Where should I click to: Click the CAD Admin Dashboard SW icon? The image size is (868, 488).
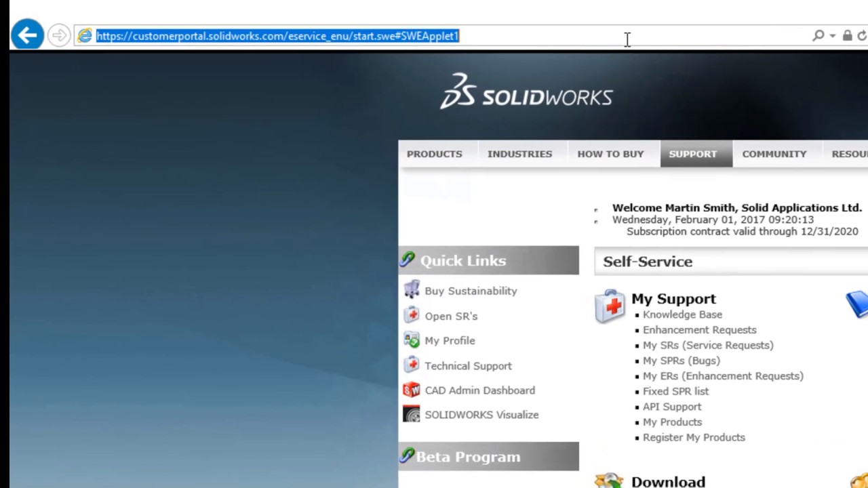412,390
